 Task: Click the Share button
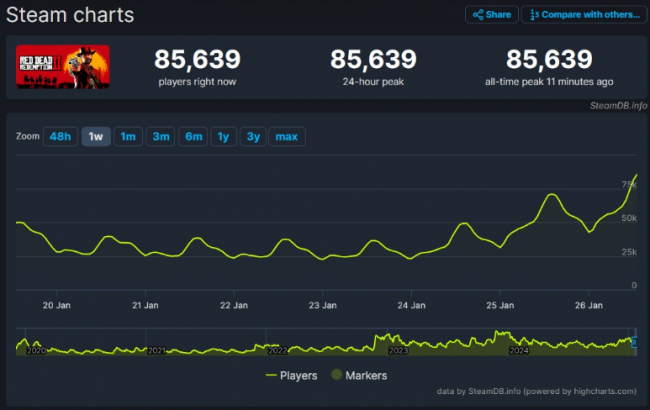[x=490, y=15]
